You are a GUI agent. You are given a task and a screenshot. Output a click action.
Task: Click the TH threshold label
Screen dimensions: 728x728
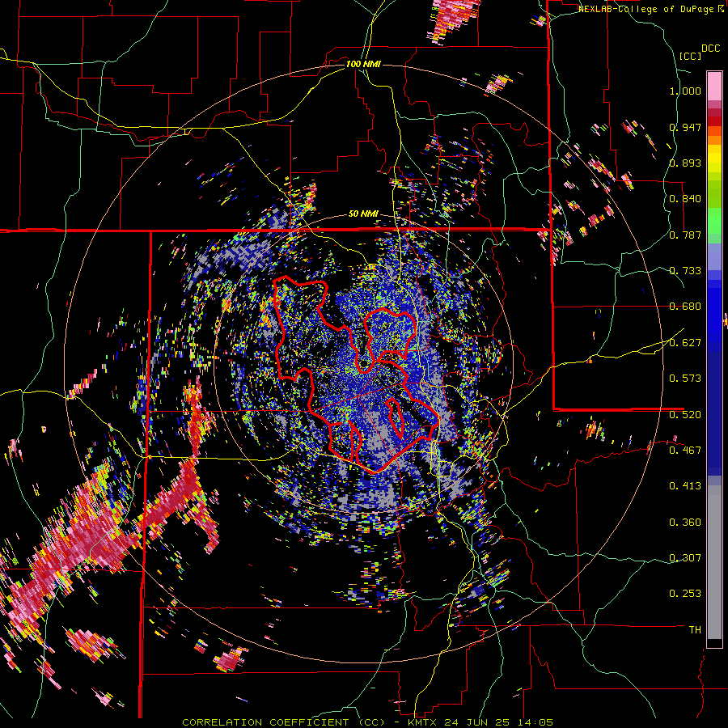pos(695,630)
